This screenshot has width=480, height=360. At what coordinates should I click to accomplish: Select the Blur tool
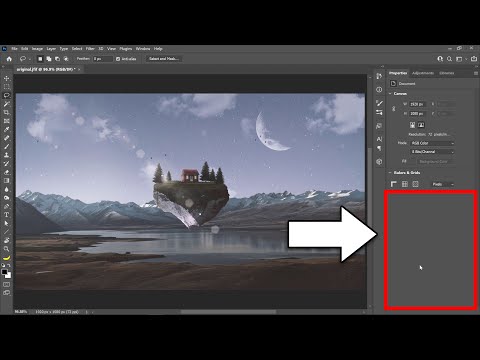pos(6,189)
